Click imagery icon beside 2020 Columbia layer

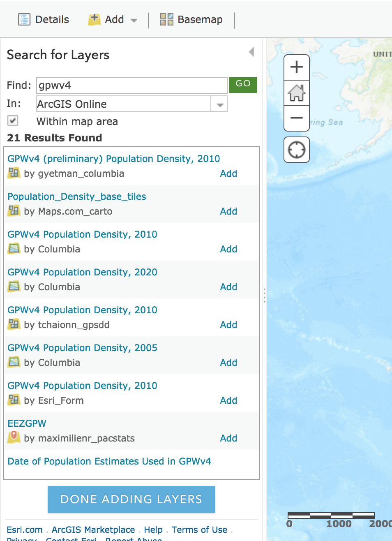tap(14, 287)
